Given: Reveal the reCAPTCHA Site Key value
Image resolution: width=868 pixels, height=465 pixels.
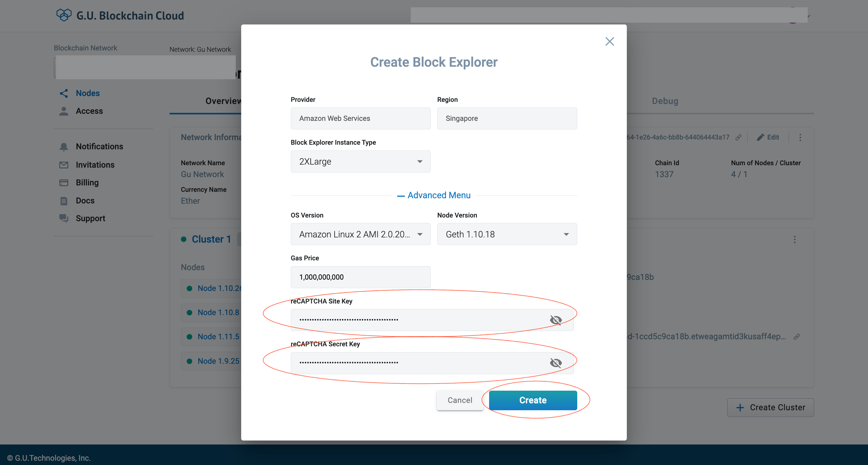Looking at the screenshot, I should point(556,320).
